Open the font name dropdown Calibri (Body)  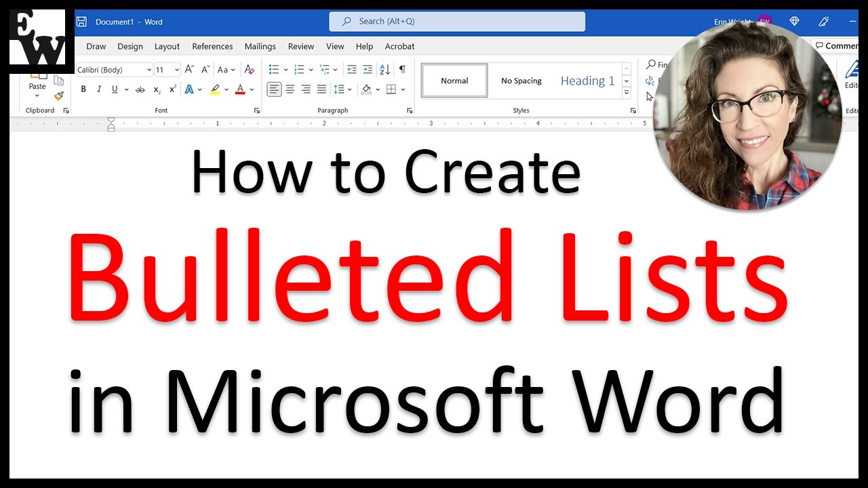149,70
